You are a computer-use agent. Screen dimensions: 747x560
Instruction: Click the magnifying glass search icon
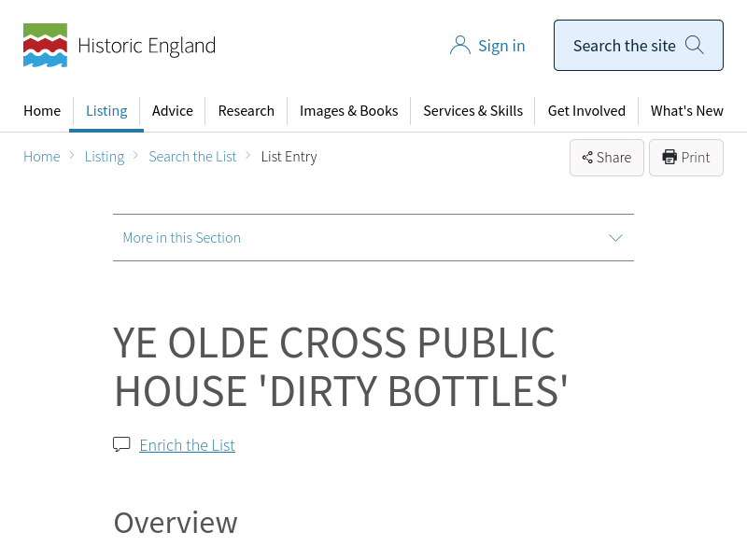tap(695, 45)
